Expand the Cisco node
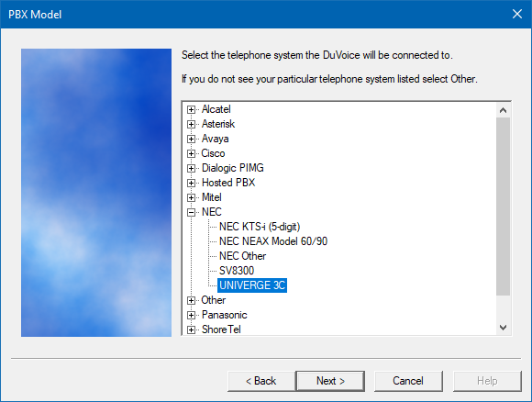 tap(191, 153)
